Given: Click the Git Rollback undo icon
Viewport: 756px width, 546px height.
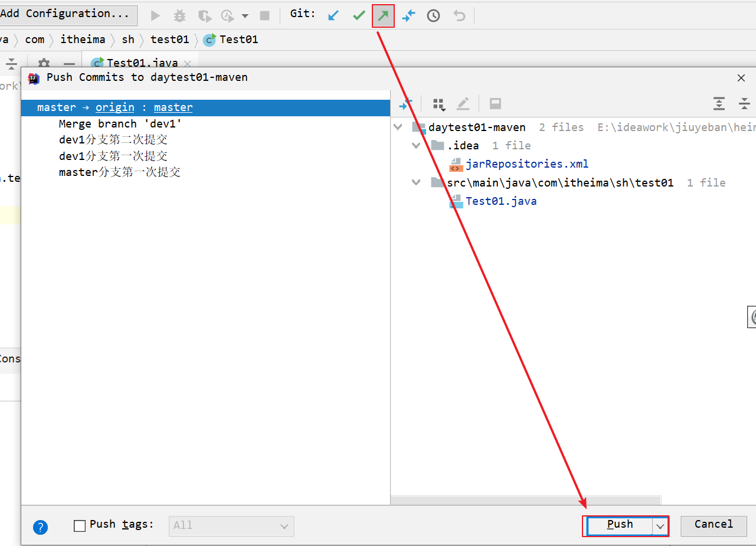Looking at the screenshot, I should tap(459, 16).
